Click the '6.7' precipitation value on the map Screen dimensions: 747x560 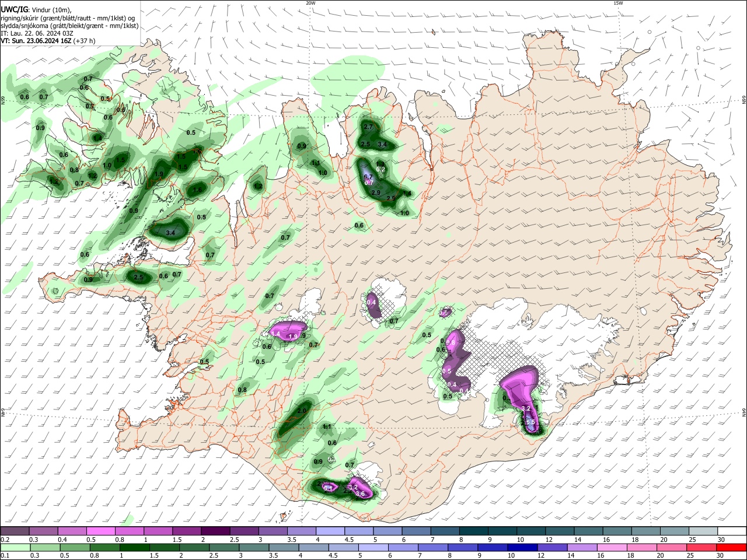(368, 177)
